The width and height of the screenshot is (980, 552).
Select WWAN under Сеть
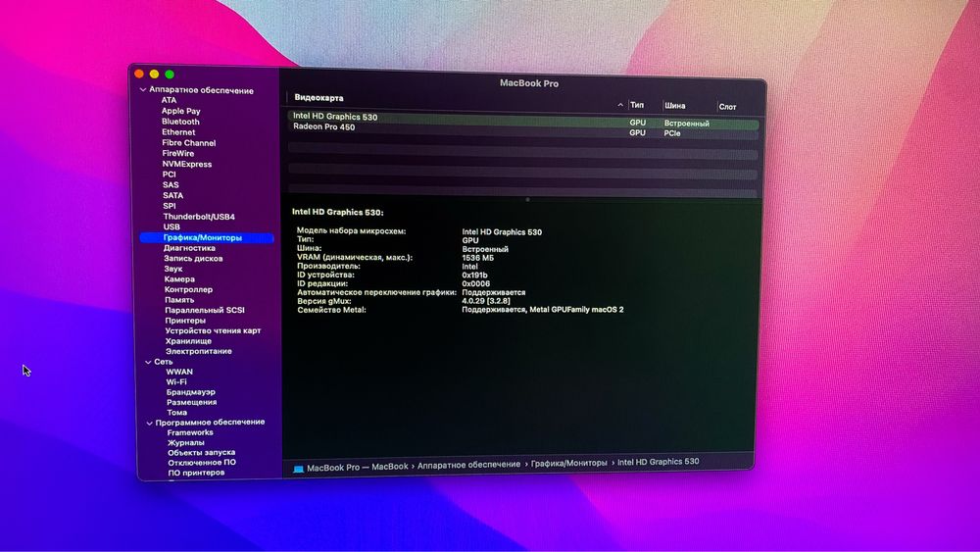point(179,372)
